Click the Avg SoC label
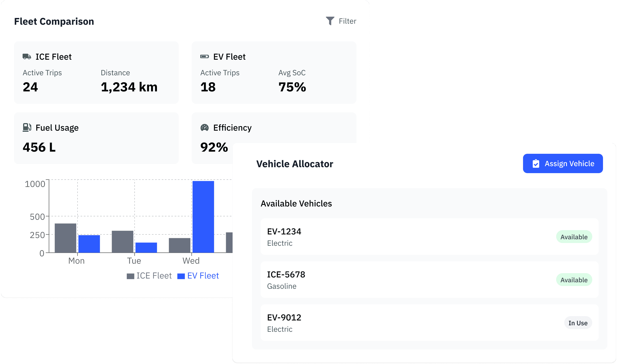Image resolution: width=617 pixels, height=364 pixels. coord(292,73)
